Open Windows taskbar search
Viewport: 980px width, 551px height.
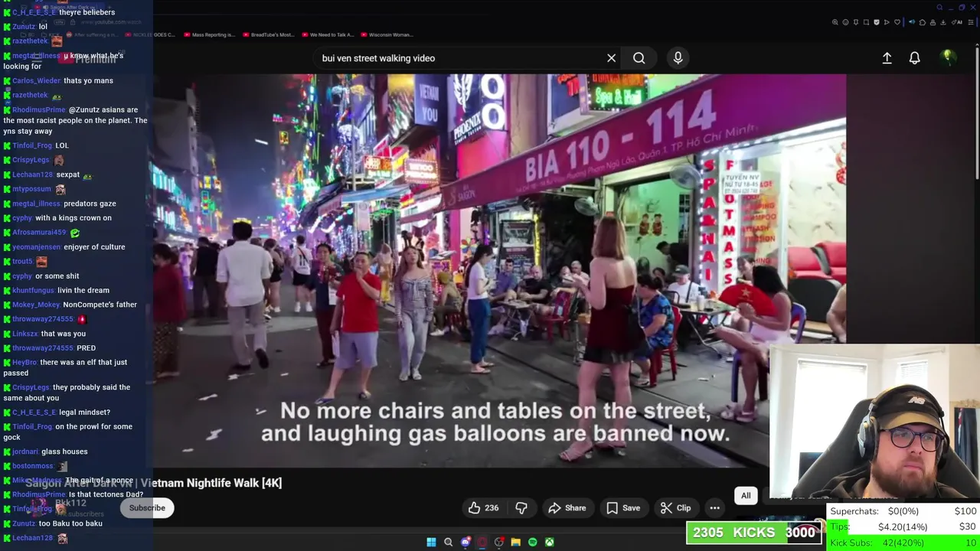(x=449, y=543)
